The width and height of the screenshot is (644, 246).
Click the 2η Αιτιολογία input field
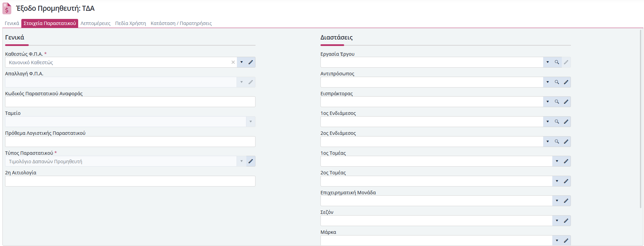[x=130, y=181]
